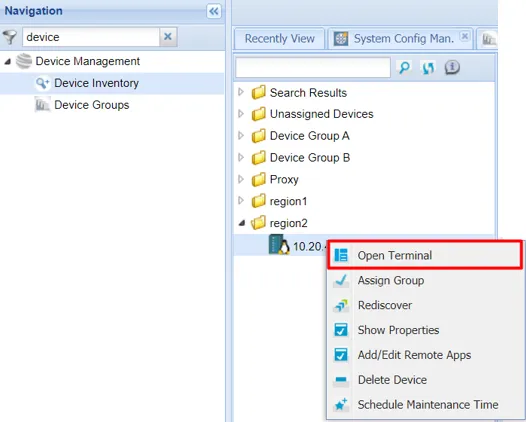Viewport: 526px width, 422px height.
Task: Click the Unassigned Devices folder icon
Action: click(259, 114)
